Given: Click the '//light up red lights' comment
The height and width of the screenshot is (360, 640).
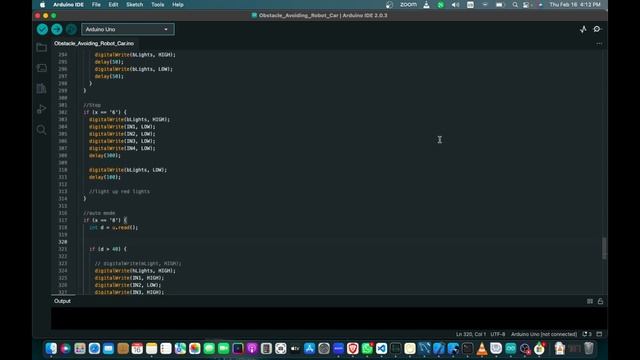Looking at the screenshot, I should pyautogui.click(x=119, y=191).
